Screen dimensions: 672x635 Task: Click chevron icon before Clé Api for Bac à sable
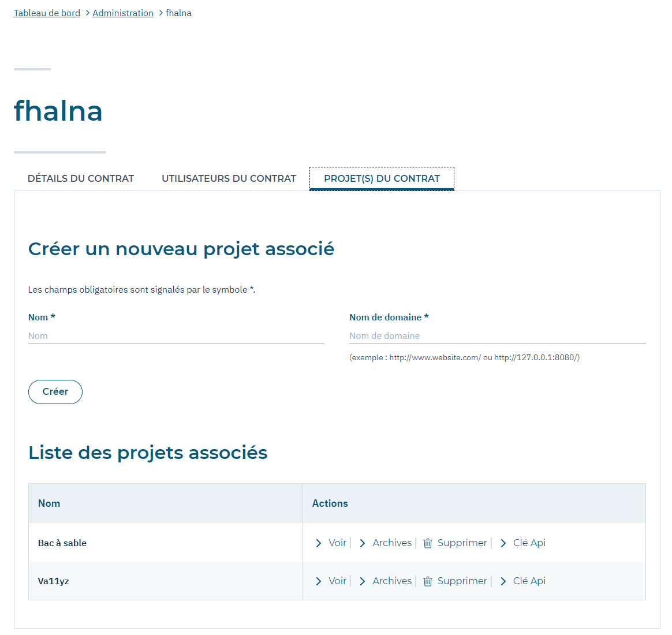point(503,543)
